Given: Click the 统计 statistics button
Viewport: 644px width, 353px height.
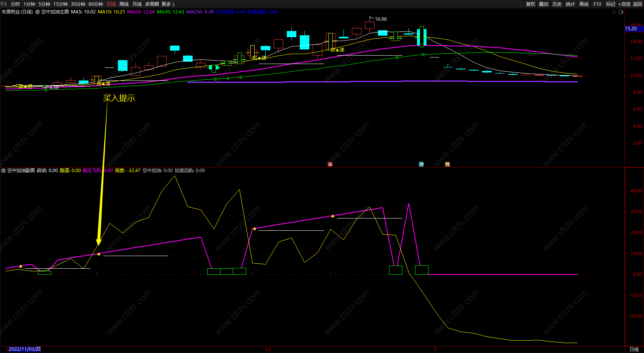Looking at the screenshot, I should [x=570, y=4].
